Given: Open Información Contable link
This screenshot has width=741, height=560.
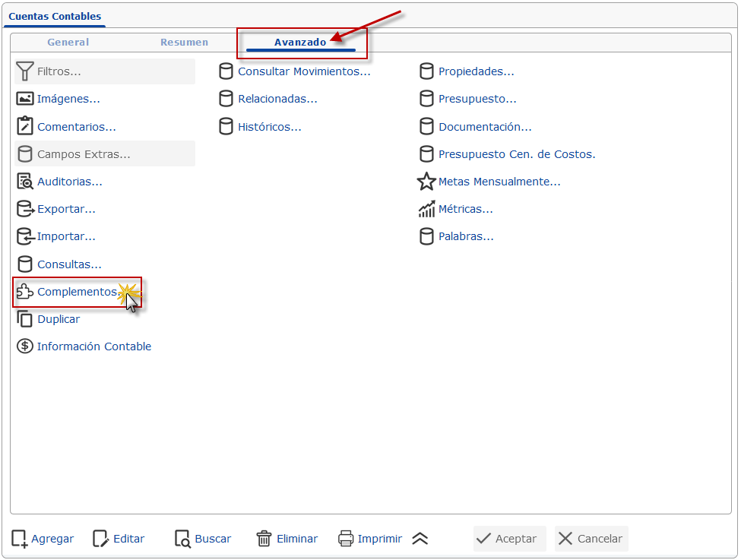Looking at the screenshot, I should 94,346.
